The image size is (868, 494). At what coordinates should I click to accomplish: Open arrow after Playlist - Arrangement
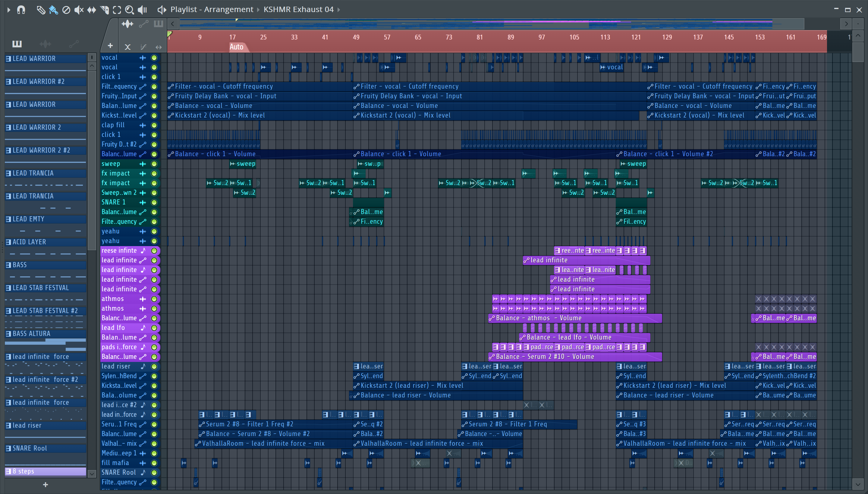point(258,10)
